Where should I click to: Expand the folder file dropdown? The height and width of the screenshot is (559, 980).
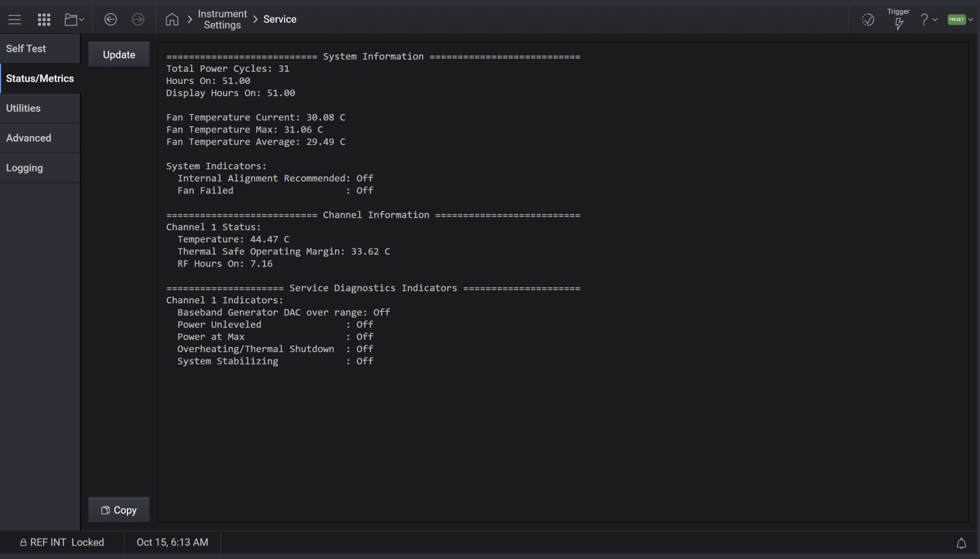[74, 20]
